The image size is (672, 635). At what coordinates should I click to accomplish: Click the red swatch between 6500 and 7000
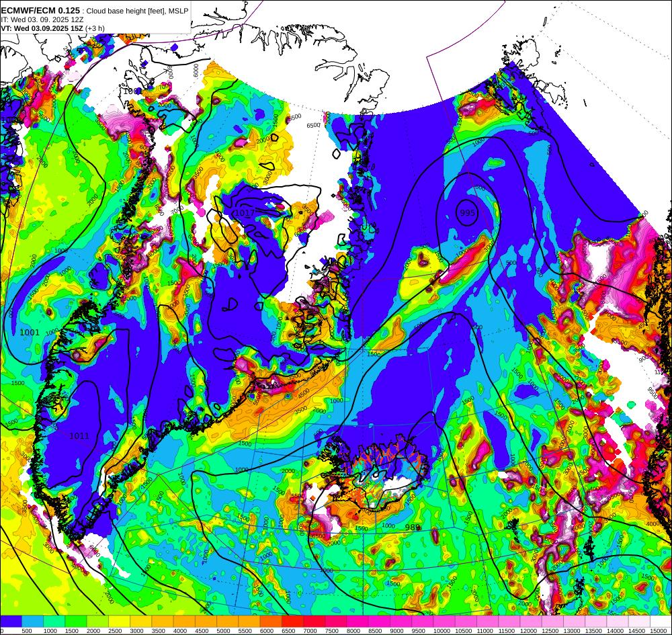pos(292,622)
